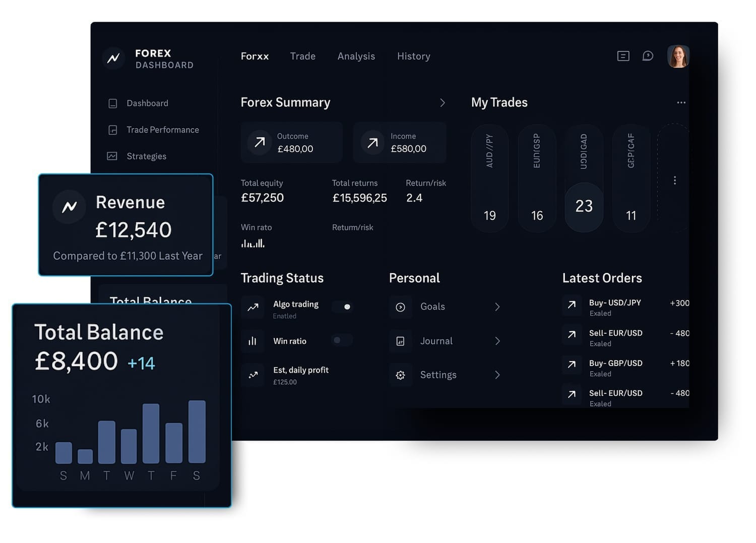The image size is (756, 543).
Task: Click the Goals target icon
Action: click(400, 307)
